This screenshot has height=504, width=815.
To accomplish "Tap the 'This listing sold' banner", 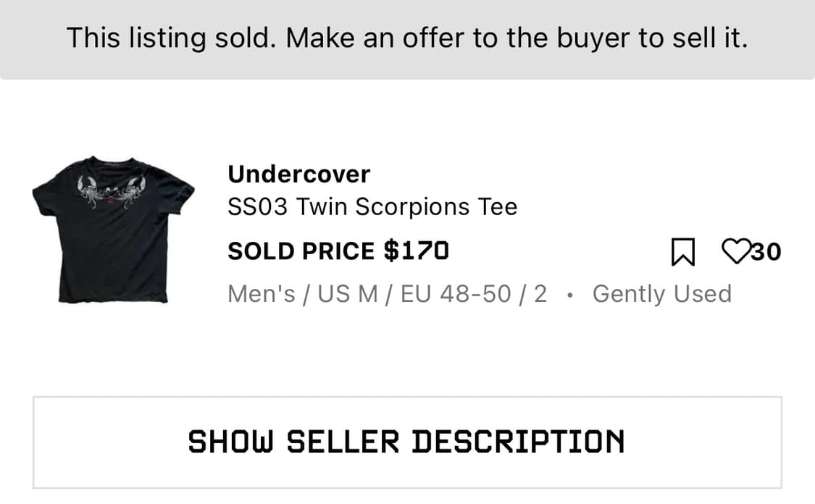I will 407,40.
